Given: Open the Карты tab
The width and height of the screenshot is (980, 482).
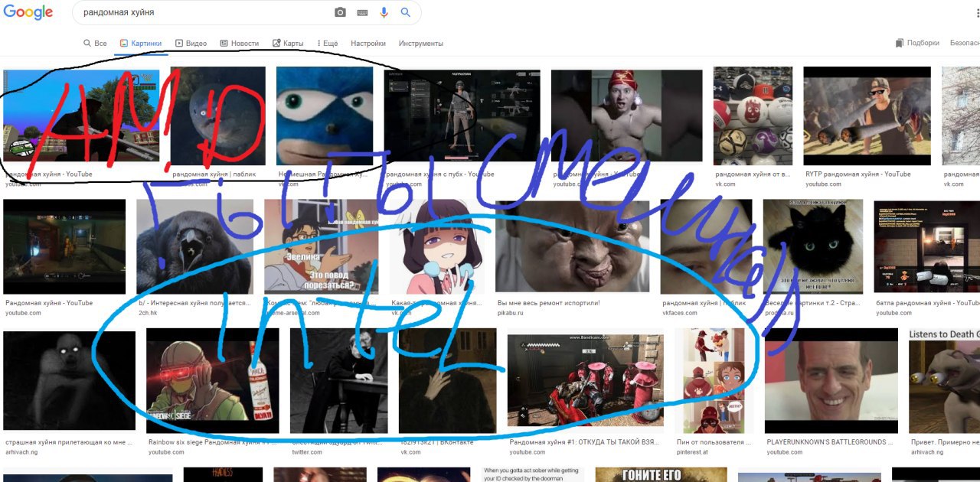Looking at the screenshot, I should tap(288, 44).
